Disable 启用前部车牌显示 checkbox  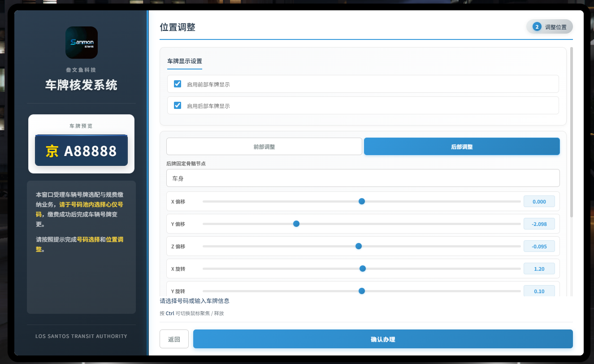pyautogui.click(x=178, y=84)
